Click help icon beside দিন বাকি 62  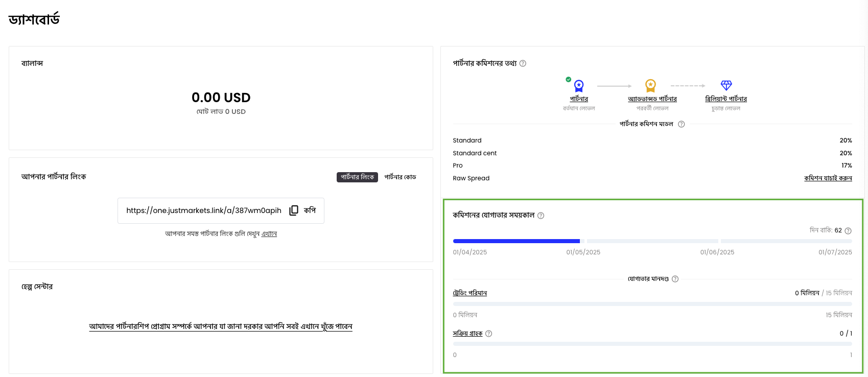tap(848, 230)
